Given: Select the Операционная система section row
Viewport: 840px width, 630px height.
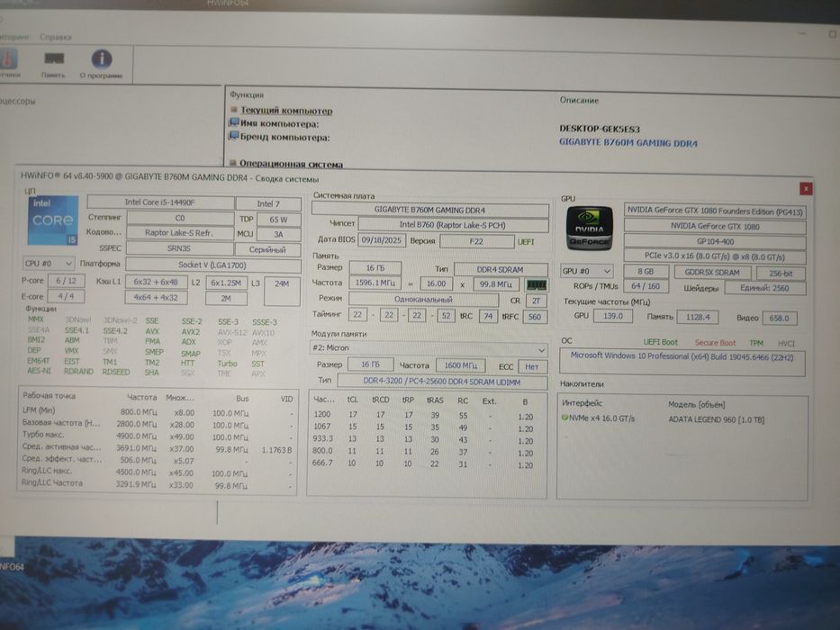Looking at the screenshot, I should (291, 164).
